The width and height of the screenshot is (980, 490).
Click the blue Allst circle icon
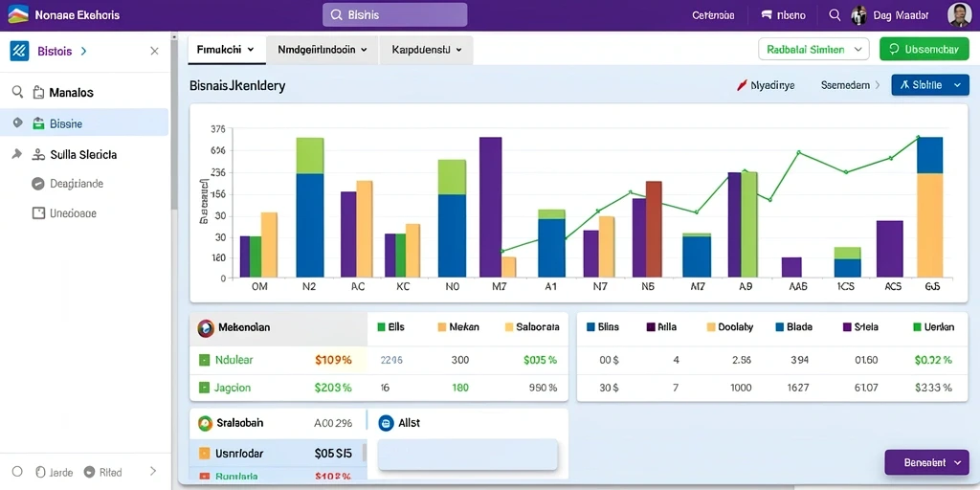pos(386,423)
